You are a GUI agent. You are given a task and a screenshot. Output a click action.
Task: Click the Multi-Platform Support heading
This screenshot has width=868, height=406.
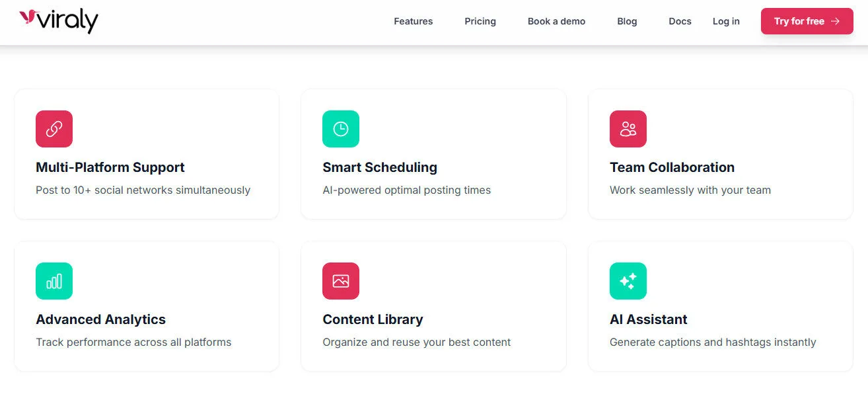coord(110,167)
